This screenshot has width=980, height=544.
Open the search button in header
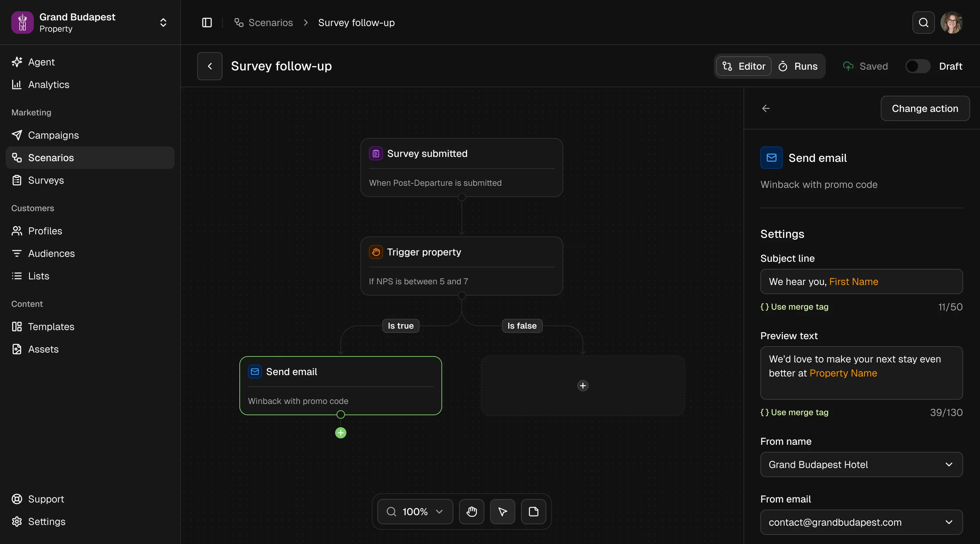coord(923,23)
